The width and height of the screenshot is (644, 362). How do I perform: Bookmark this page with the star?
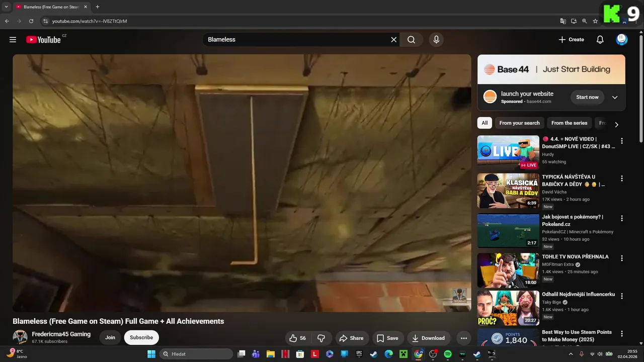595,21
